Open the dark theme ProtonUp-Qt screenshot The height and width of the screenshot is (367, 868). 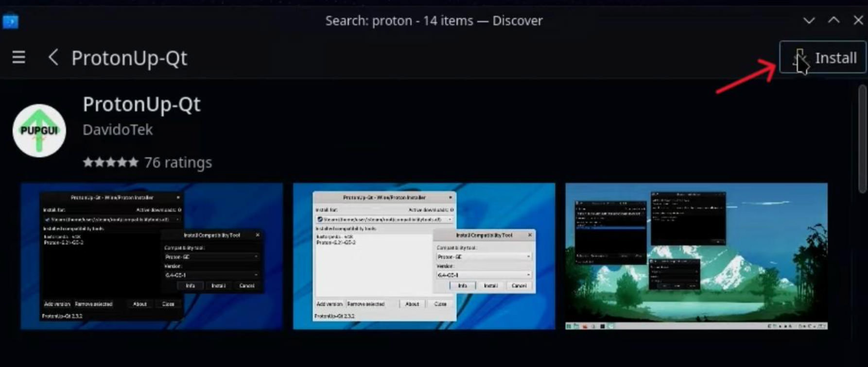coord(152,256)
